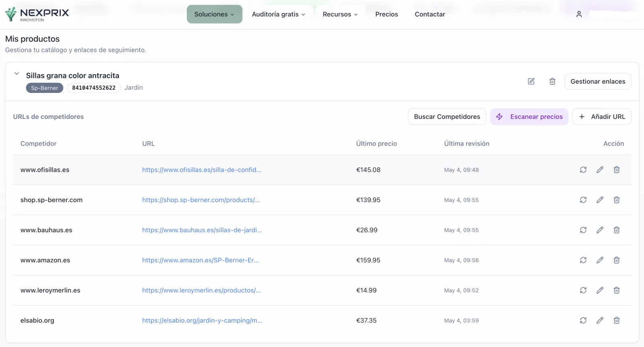Screen dimensions: 644x347
Task: Start Escanear precios scan
Action: tap(529, 117)
